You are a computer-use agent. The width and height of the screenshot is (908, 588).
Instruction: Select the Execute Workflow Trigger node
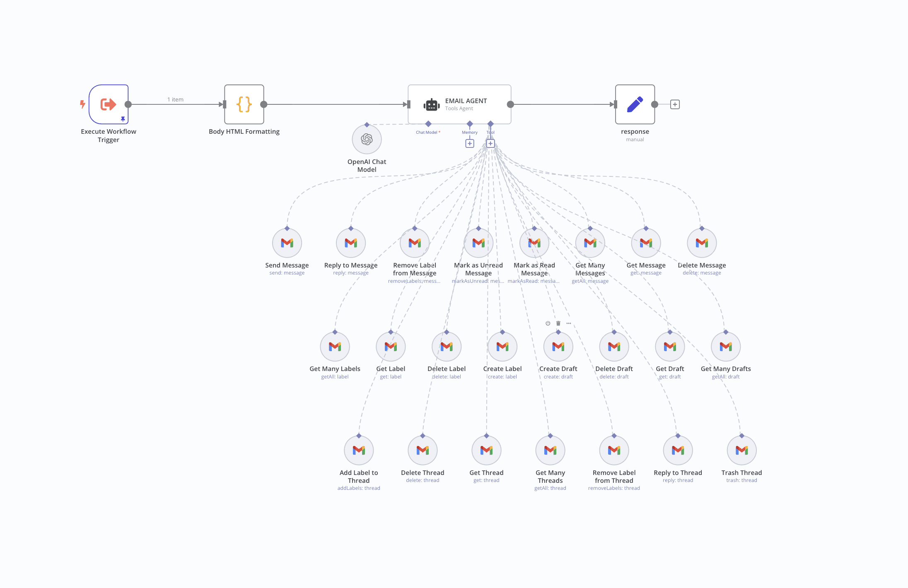109,104
